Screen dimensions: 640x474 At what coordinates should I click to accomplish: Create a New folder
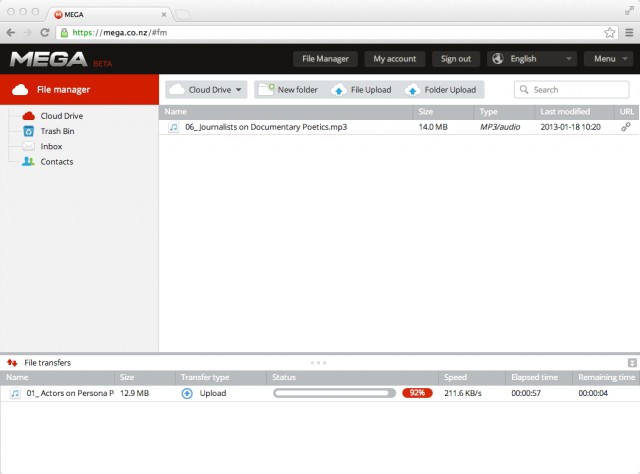(288, 90)
